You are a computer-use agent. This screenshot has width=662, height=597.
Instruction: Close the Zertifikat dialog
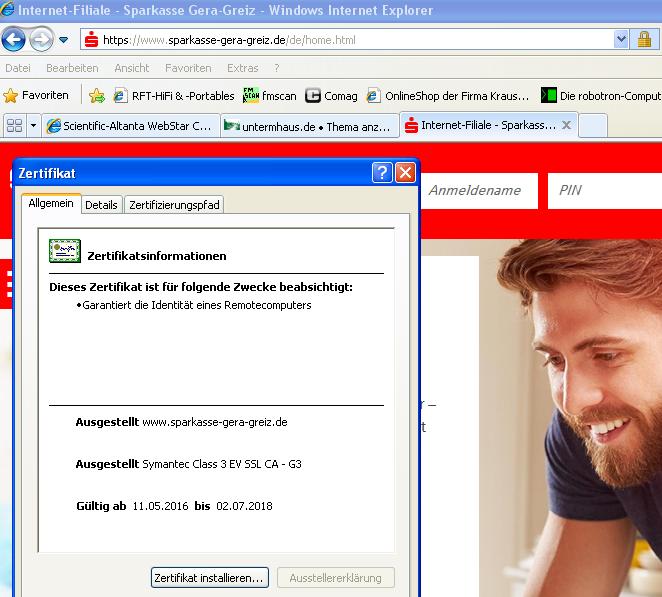pos(405,172)
